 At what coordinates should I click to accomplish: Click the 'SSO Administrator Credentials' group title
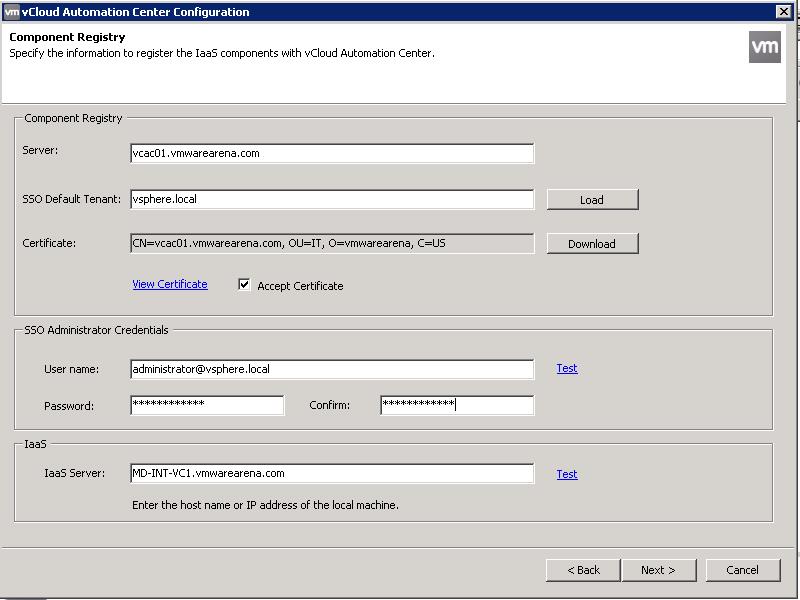tap(96, 330)
